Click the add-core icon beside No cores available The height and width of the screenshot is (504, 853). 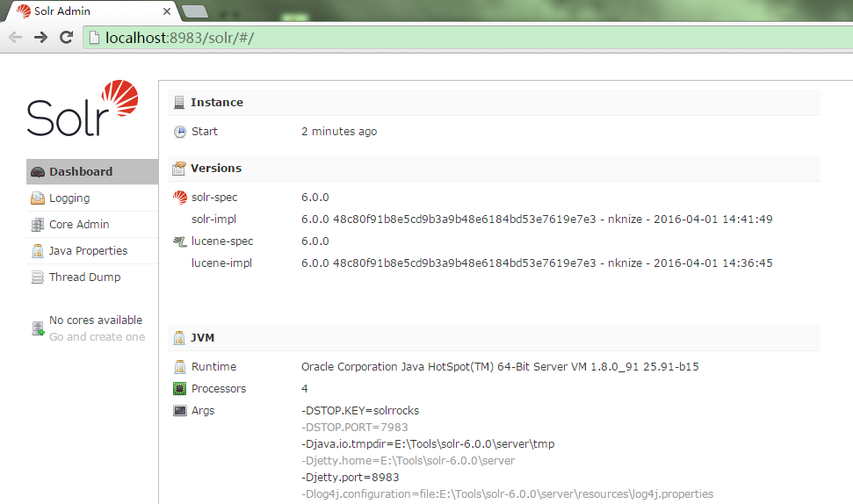(38, 328)
